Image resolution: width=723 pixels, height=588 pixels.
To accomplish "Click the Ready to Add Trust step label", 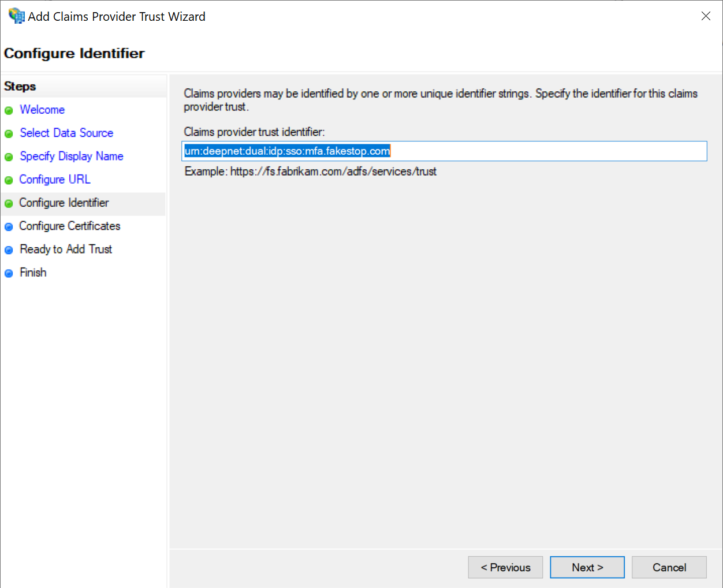I will [66, 249].
